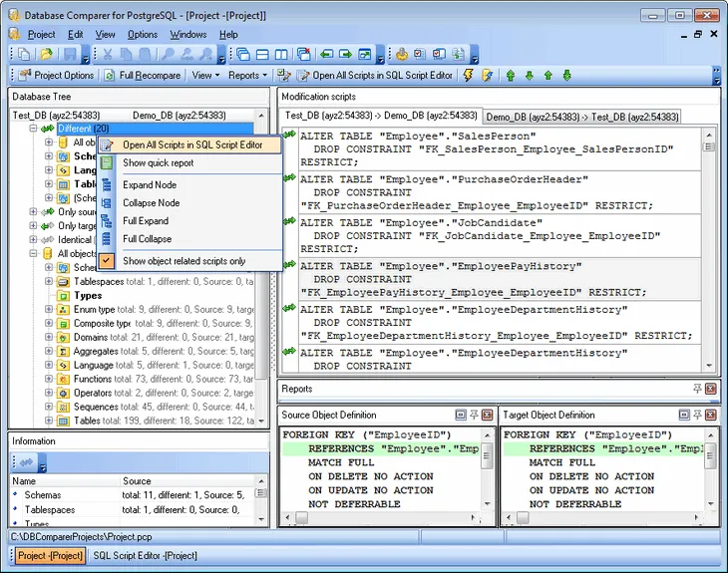This screenshot has height=573, width=728.
Task: Click the Show quick report icon
Action: (x=108, y=163)
